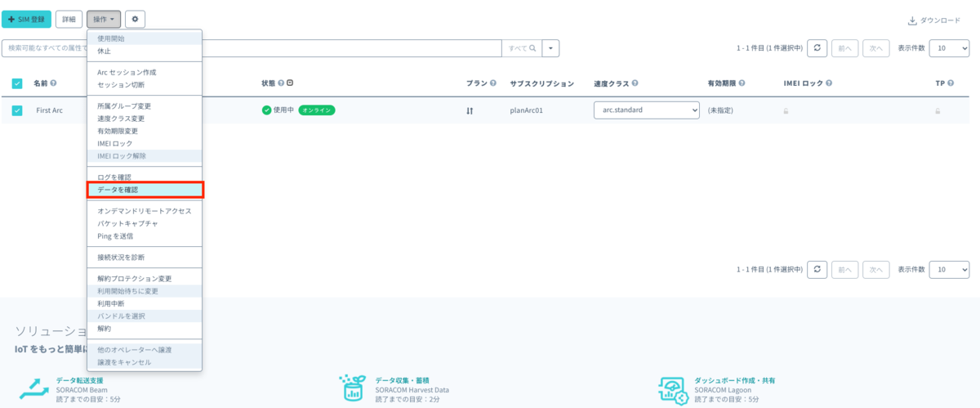Viewport: 980px width, 408px height.
Task: Click the データ収集・蓄積 solution link
Action: point(403,380)
